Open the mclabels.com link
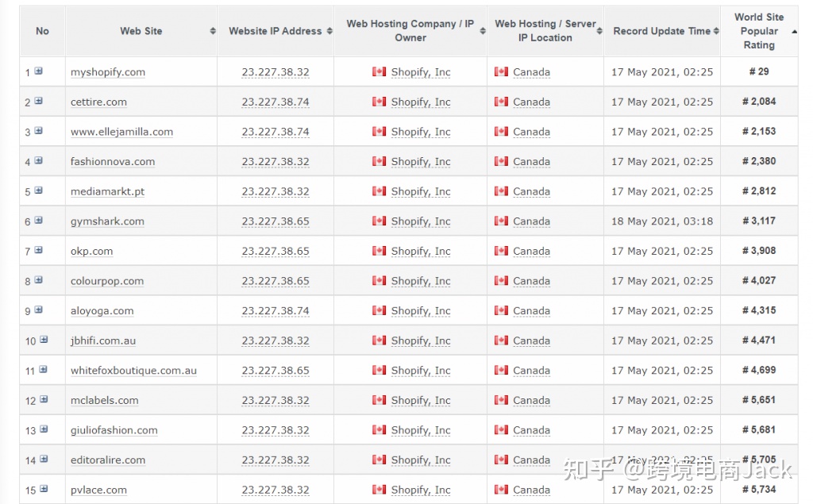 (x=104, y=400)
